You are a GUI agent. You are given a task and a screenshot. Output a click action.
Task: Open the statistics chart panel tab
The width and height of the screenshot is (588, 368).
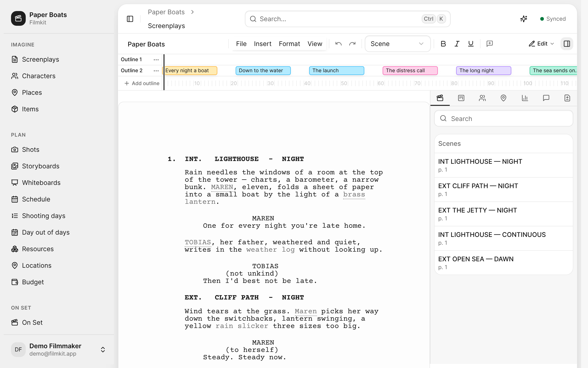525,98
